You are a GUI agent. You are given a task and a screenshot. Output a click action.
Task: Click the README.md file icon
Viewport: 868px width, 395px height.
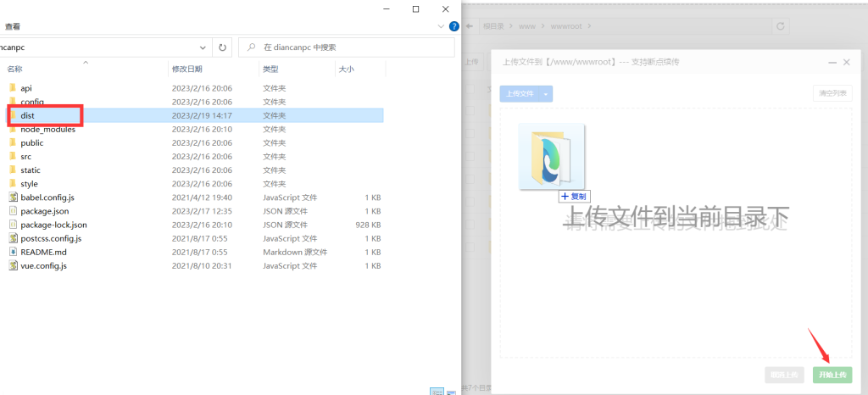(13, 252)
